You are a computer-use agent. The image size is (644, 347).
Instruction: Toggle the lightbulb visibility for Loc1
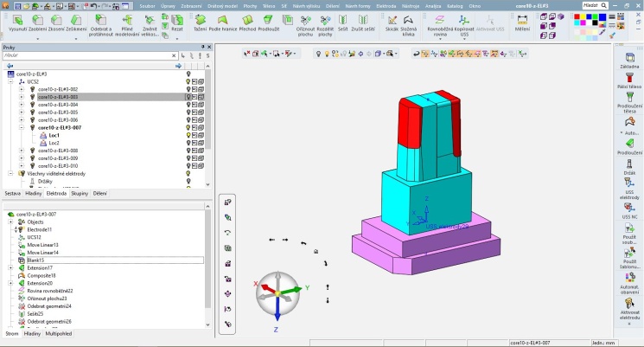(x=188, y=135)
